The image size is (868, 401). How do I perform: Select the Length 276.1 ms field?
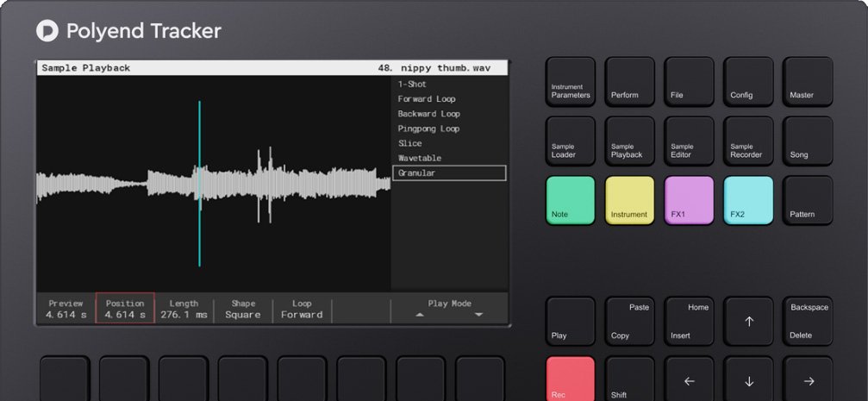(184, 309)
